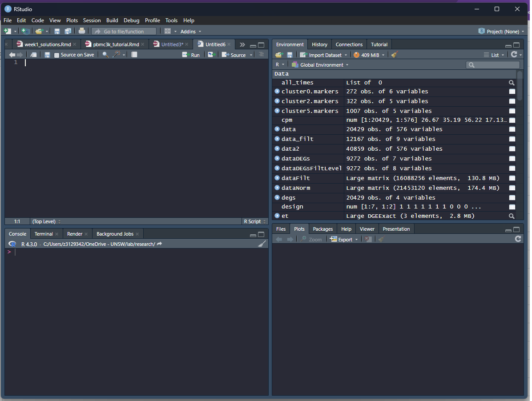
Task: Expand the data2 object details
Action: 277,148
